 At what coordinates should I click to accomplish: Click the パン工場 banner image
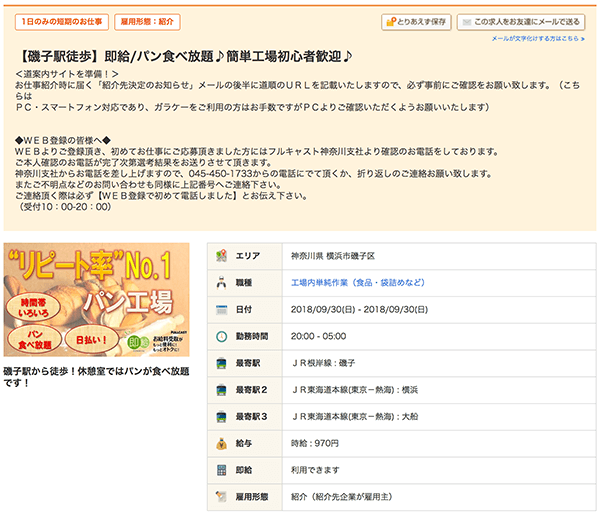click(x=96, y=300)
